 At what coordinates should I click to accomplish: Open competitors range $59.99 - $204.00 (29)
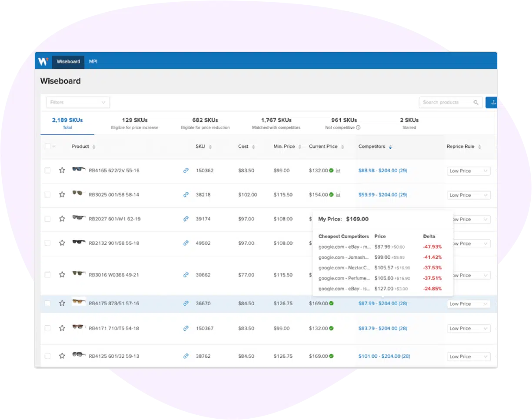382,195
